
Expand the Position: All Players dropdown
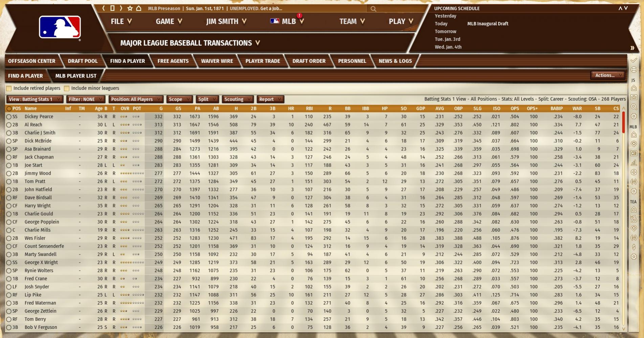coord(136,99)
